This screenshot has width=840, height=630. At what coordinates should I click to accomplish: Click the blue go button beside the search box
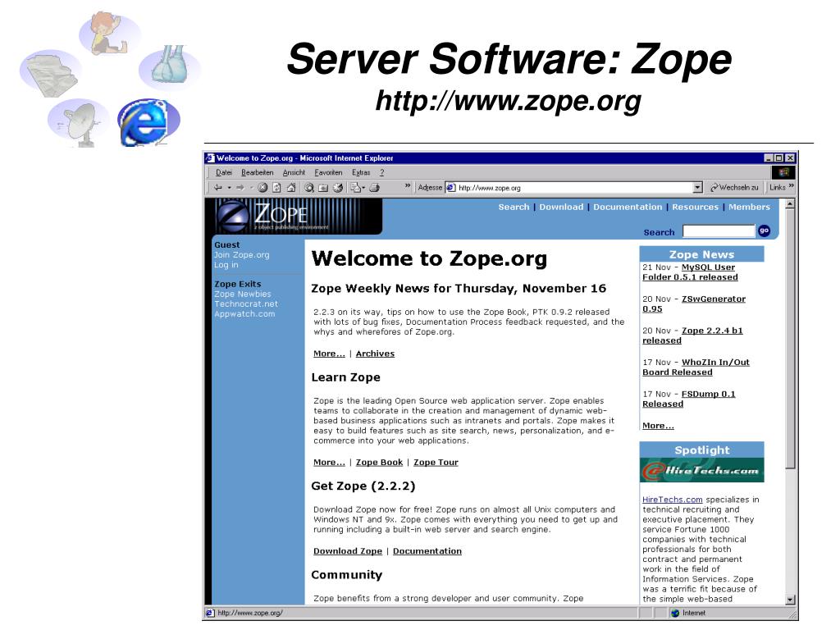click(765, 231)
